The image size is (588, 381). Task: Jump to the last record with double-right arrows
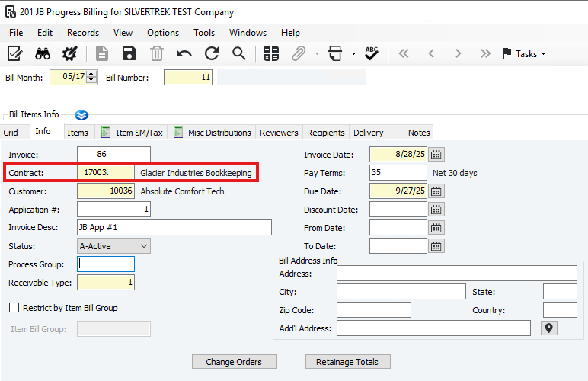(x=485, y=53)
